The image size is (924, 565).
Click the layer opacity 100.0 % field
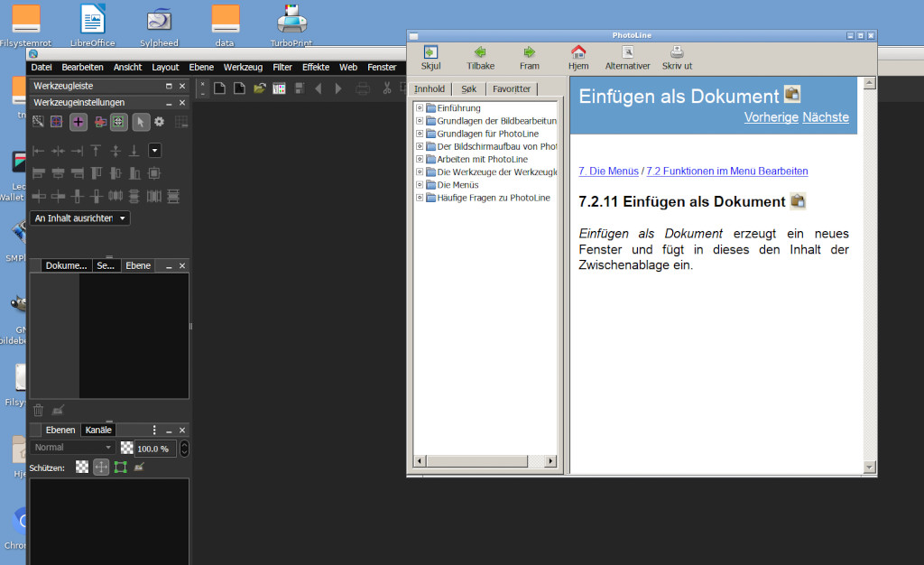[x=155, y=449]
